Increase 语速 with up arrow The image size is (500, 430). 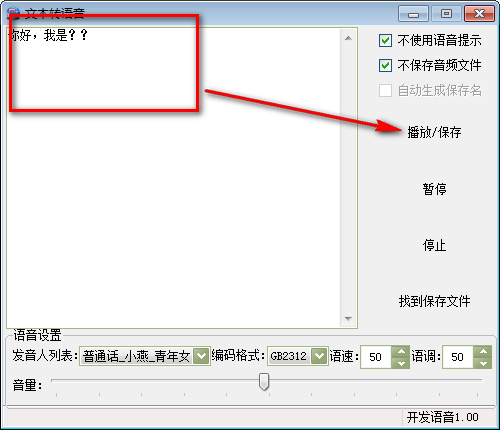tap(401, 352)
